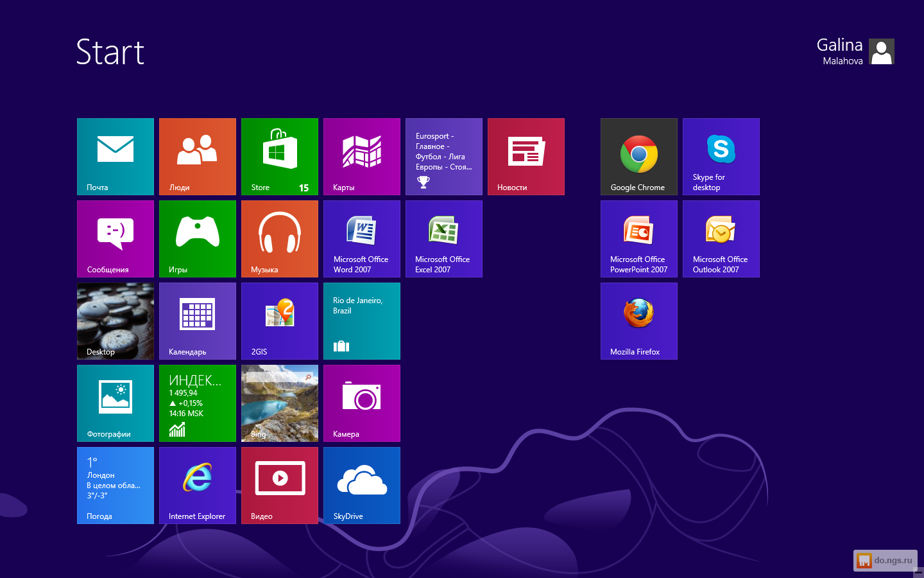This screenshot has width=924, height=578.
Task: Open the Новости news tile
Action: click(x=526, y=157)
